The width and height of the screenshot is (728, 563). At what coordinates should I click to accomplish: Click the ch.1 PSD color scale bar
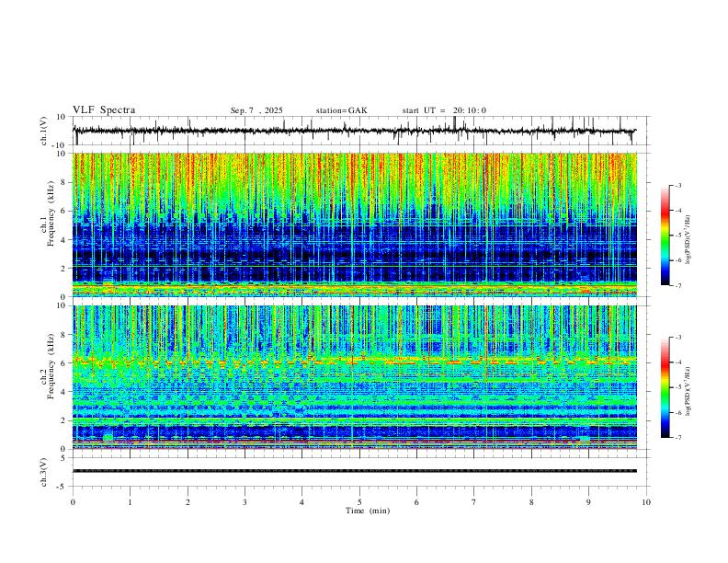[665, 236]
